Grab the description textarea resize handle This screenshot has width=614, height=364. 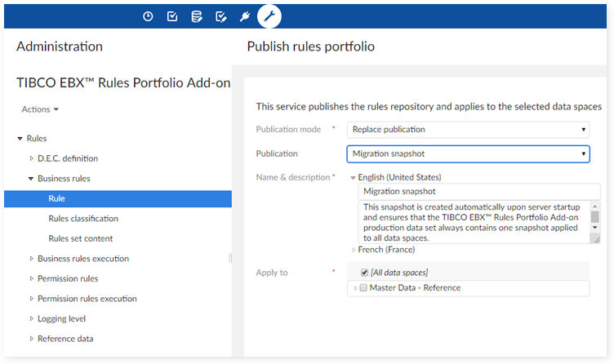pos(596,239)
